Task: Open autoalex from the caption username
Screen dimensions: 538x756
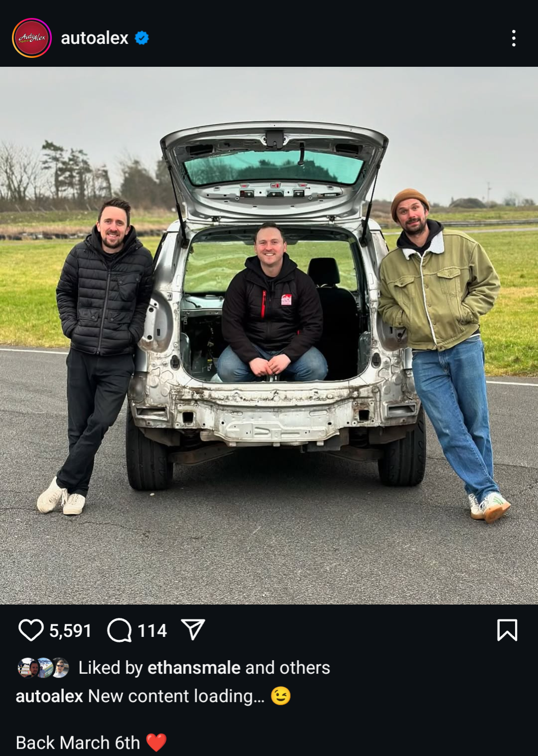Action: [x=49, y=696]
